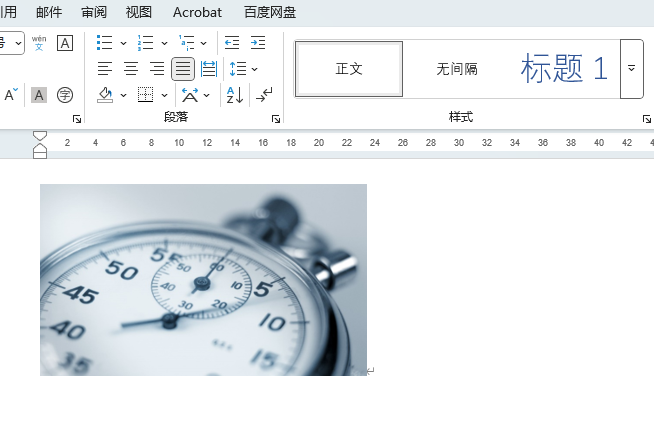The image size is (654, 448).
Task: Expand the borders dropdown arrow
Action: coord(164,96)
